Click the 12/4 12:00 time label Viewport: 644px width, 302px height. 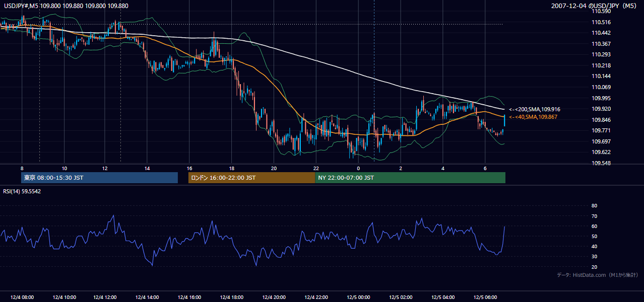(x=106, y=297)
